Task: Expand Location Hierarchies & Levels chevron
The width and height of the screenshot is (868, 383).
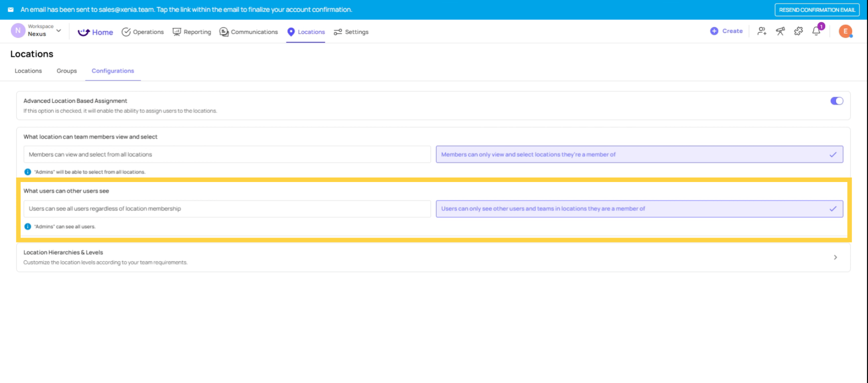Action: click(835, 257)
